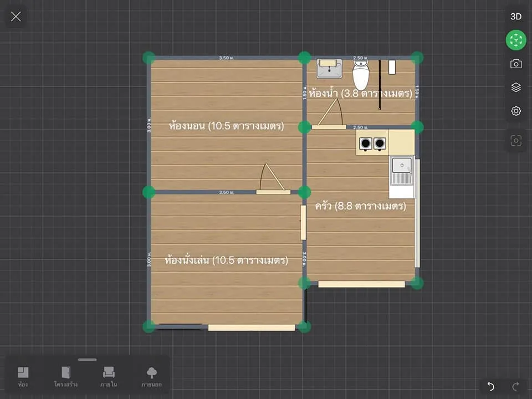The width and height of the screenshot is (532, 399).
Task: Redo the last undone action
Action: 516,386
